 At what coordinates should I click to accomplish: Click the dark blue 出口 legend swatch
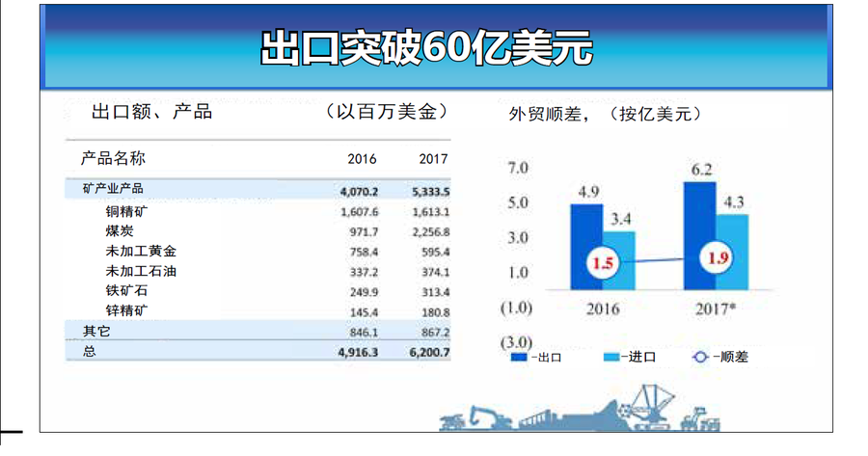pyautogui.click(x=519, y=358)
